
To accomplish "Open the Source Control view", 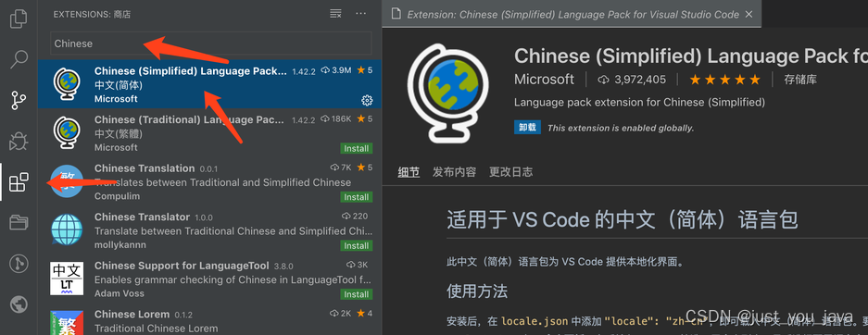I will [x=19, y=100].
